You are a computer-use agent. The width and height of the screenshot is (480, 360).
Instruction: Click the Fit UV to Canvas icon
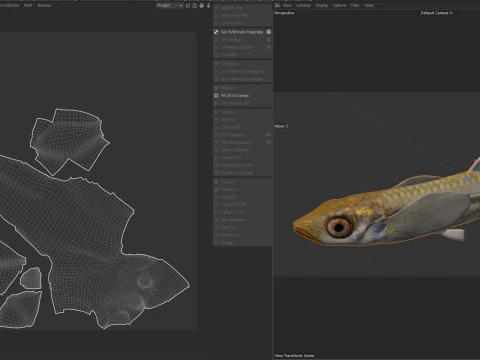coord(216,95)
